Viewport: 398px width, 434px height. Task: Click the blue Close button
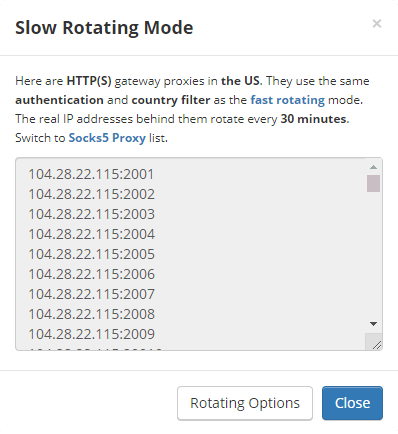tap(352, 403)
